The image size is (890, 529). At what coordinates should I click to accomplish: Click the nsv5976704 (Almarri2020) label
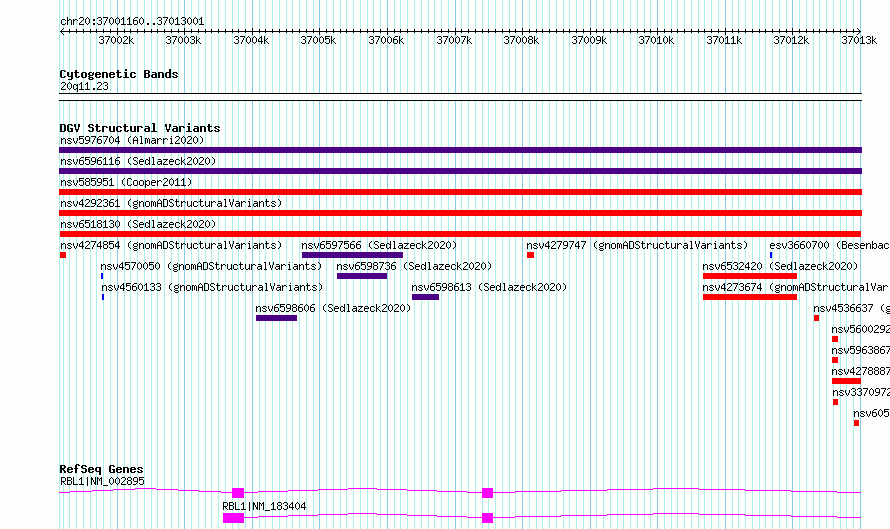(x=132, y=140)
